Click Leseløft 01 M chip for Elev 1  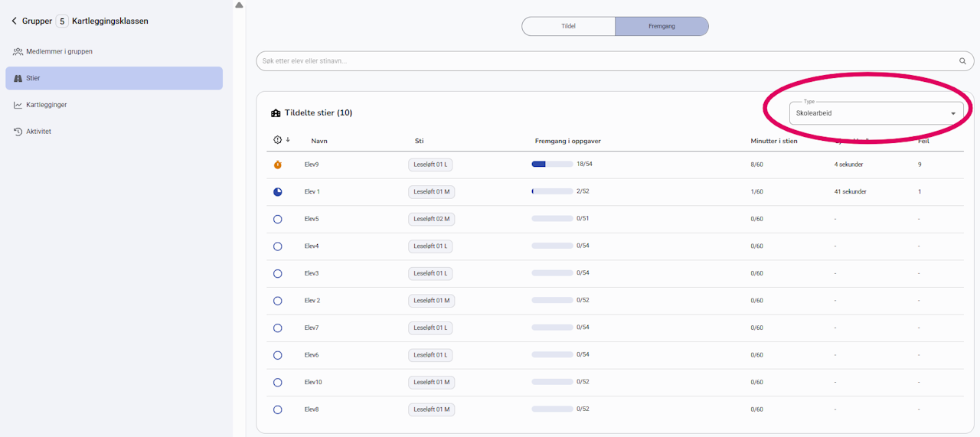click(x=431, y=192)
